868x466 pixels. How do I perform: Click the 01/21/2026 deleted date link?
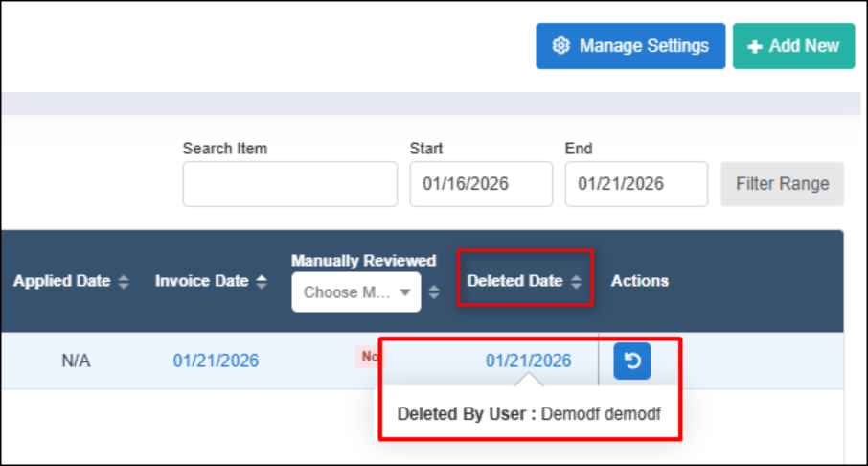528,361
